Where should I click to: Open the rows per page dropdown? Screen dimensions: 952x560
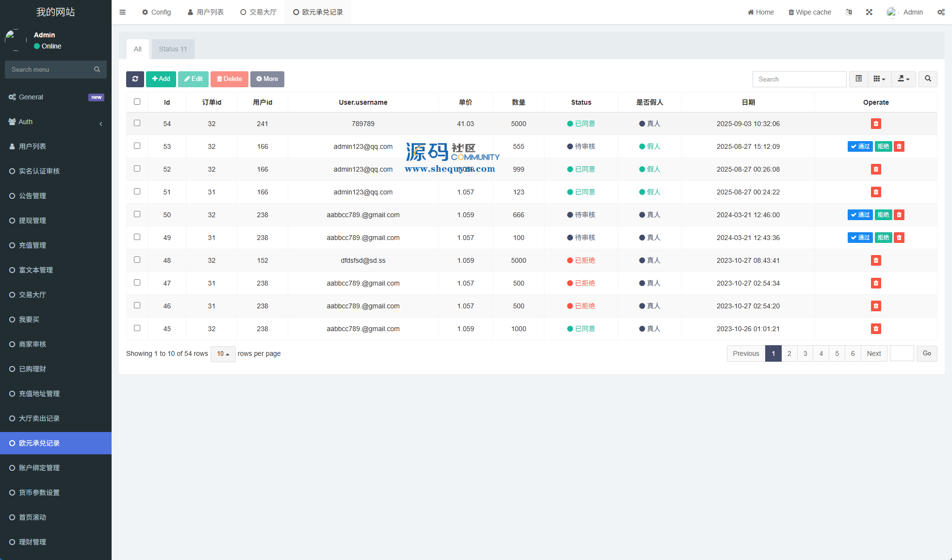point(223,353)
